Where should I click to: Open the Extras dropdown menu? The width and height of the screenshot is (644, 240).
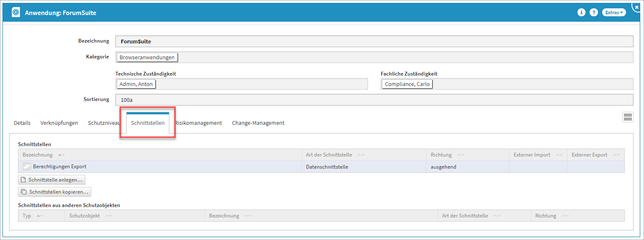[x=614, y=13]
